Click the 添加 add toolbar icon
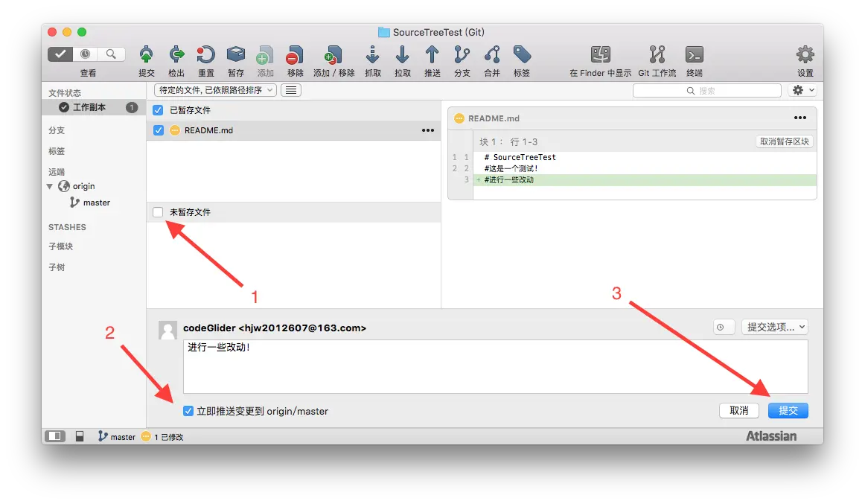This screenshot has width=865, height=504. tap(265, 54)
